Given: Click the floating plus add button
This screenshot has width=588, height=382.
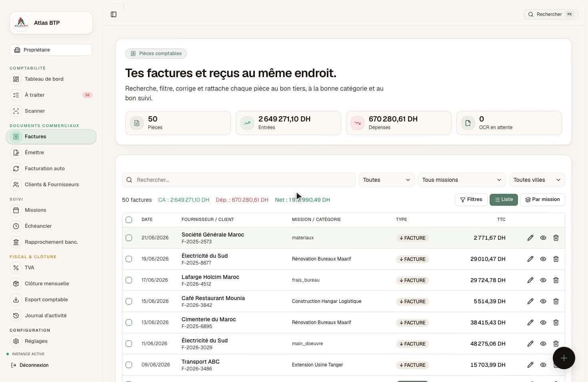Looking at the screenshot, I should (x=564, y=358).
